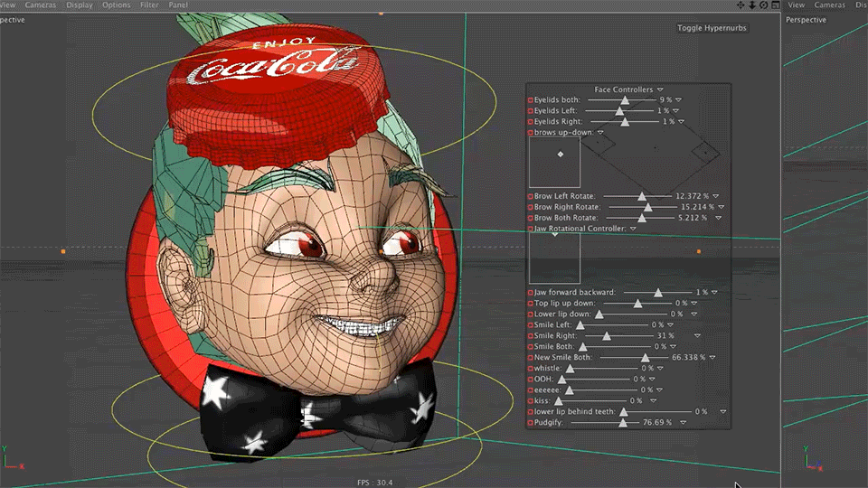Click red animation dot beside kiss

531,401
